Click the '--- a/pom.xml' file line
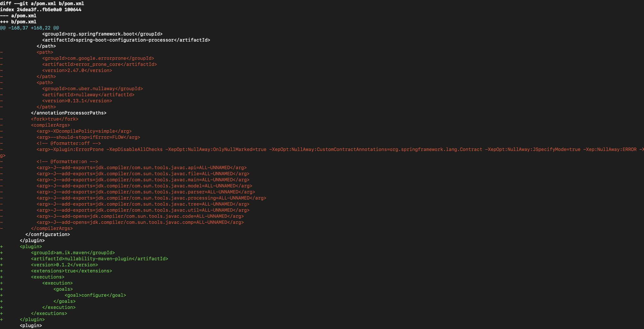 [18, 16]
